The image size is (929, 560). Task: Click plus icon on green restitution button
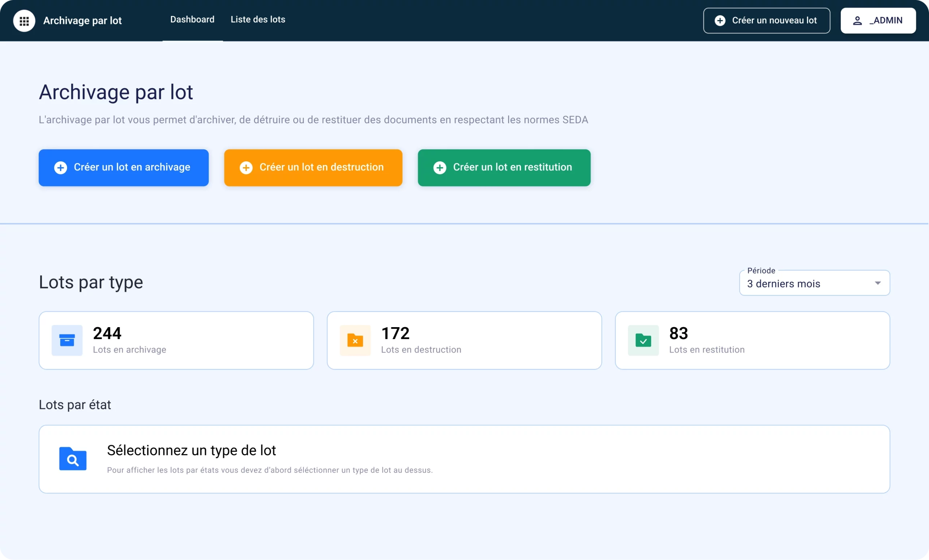(439, 168)
